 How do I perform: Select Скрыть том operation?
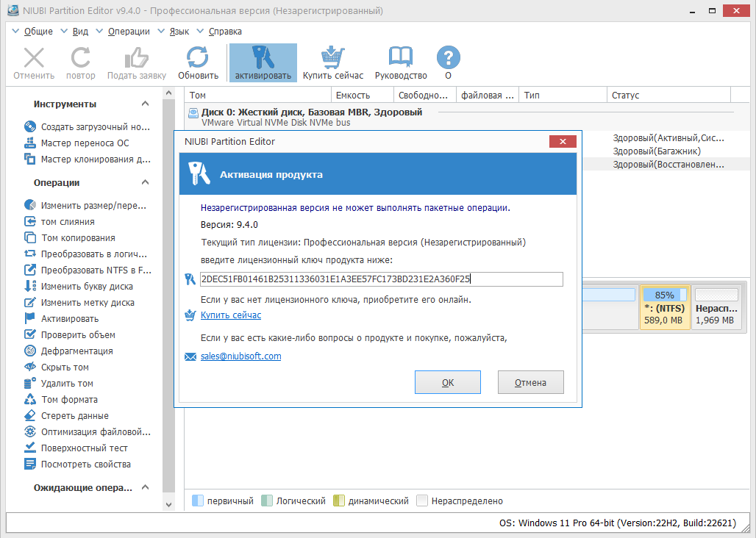(x=57, y=367)
